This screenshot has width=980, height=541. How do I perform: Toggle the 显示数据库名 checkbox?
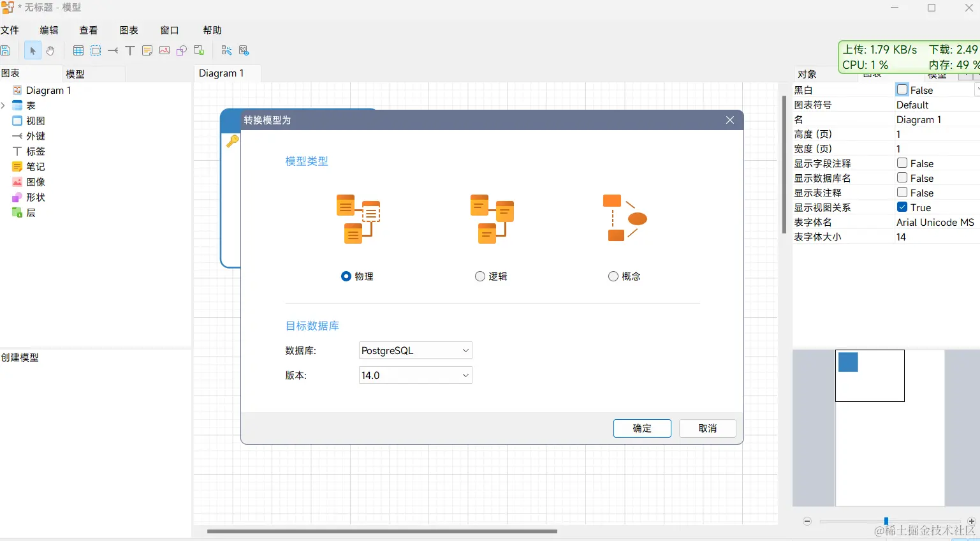click(x=902, y=178)
